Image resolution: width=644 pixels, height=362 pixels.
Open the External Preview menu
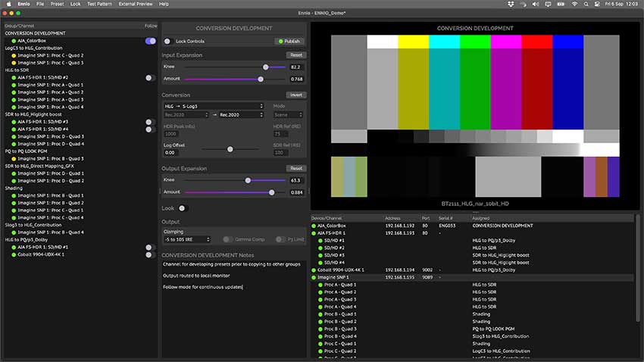[x=135, y=4]
